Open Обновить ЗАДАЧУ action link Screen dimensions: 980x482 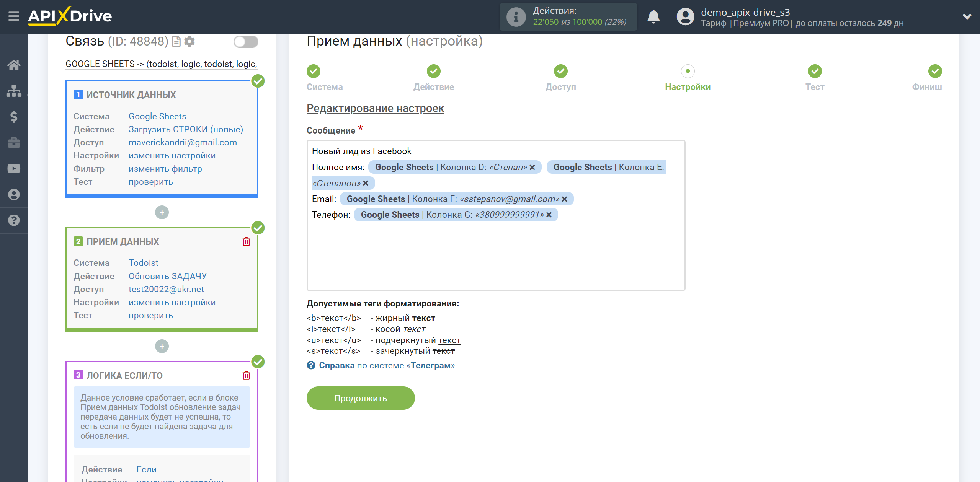[168, 276]
